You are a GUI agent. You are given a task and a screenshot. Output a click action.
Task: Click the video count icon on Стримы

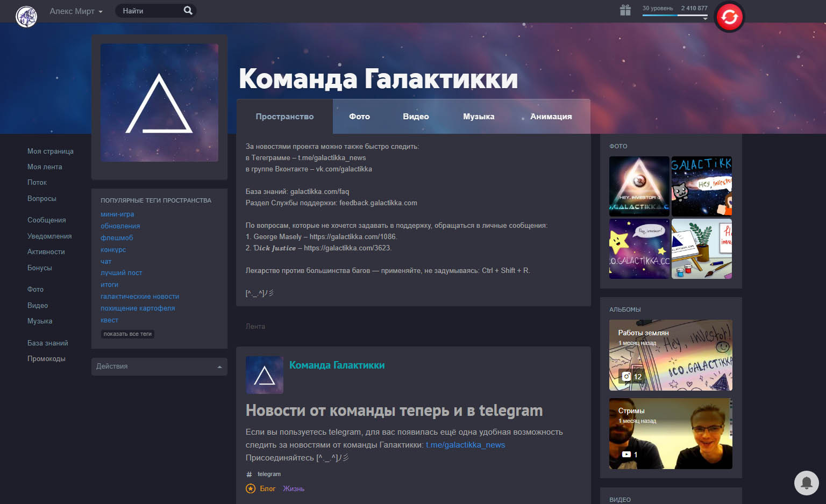point(626,455)
